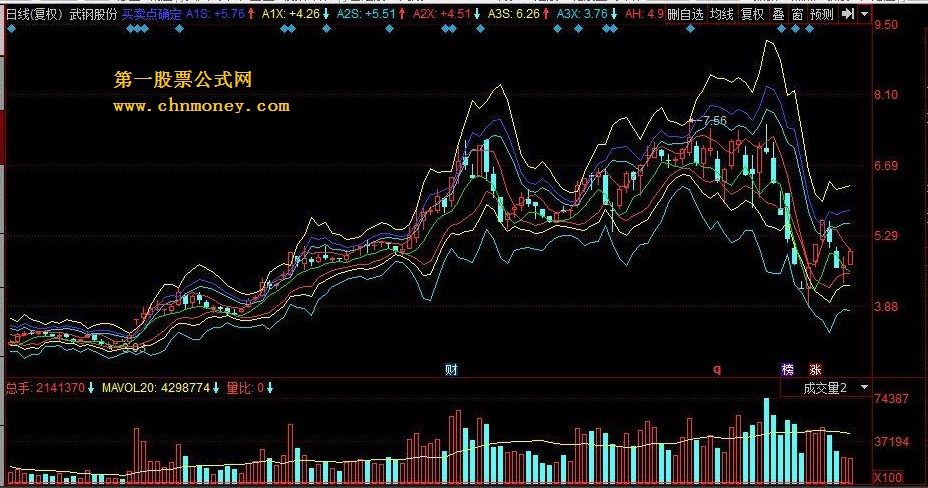Click the 6.69 price axis label
This screenshot has width=928, height=488.
886,166
